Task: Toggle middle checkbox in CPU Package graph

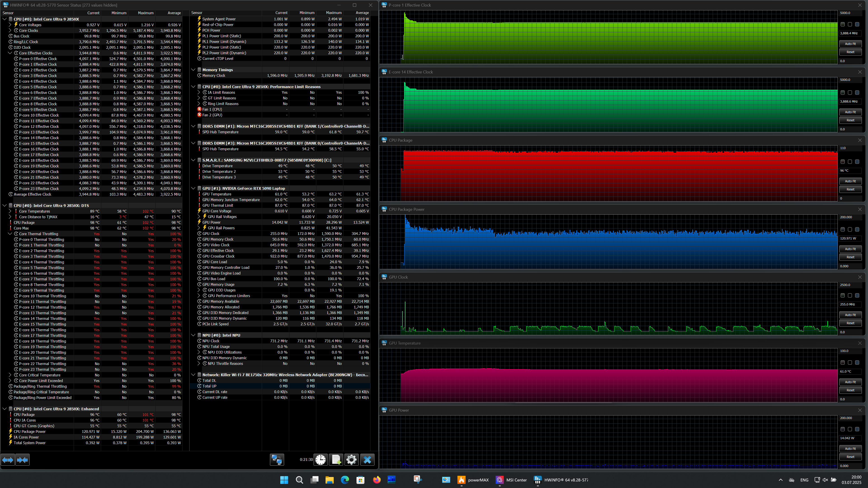Action: pyautogui.click(x=850, y=162)
